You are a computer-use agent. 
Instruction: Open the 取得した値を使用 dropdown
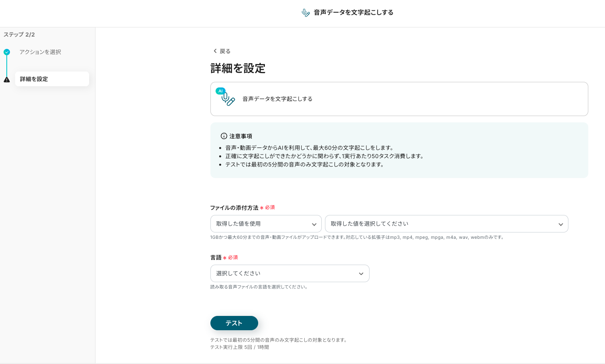coord(266,224)
